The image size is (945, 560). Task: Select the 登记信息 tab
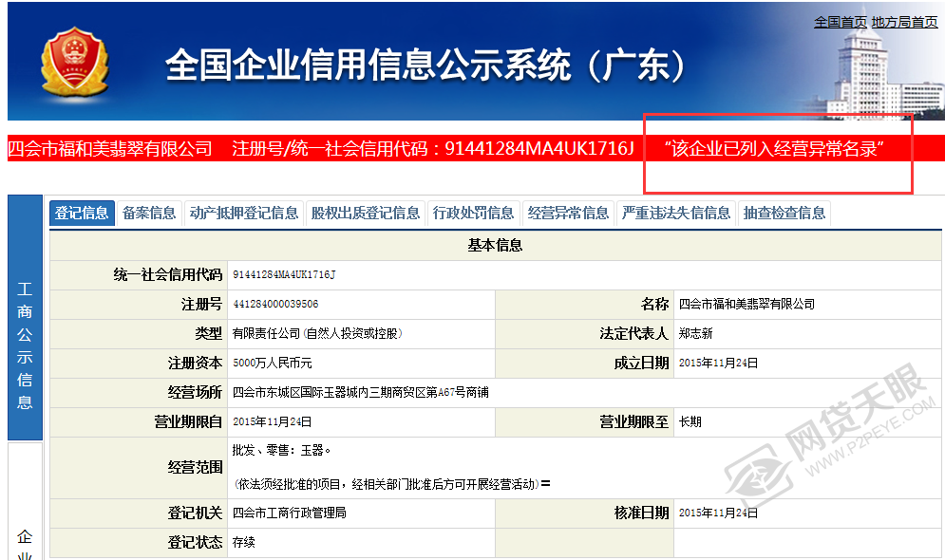82,213
